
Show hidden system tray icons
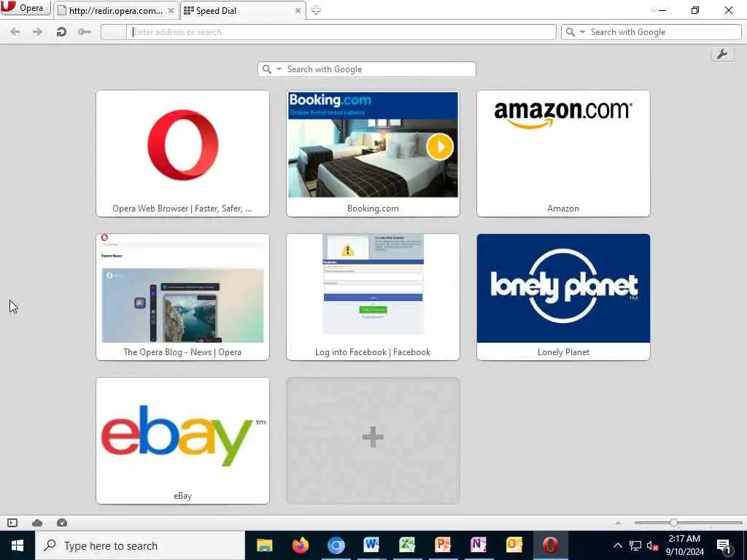click(617, 545)
